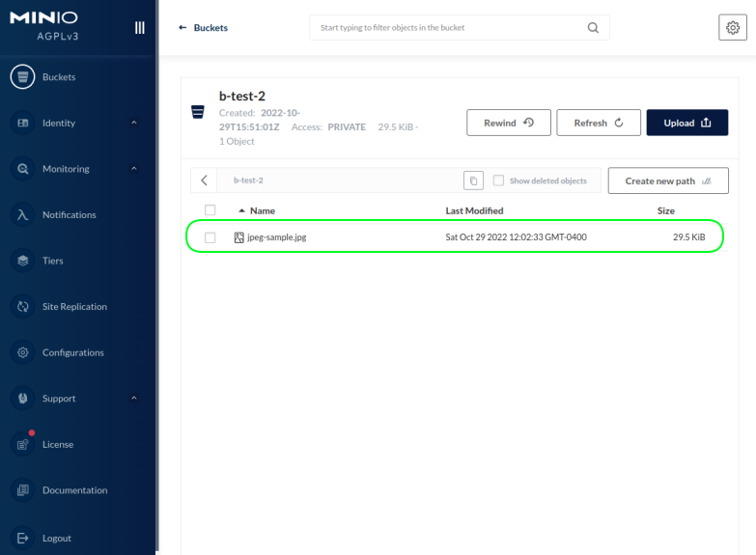Open the License icon in sidebar
756x555 pixels.
(22, 444)
